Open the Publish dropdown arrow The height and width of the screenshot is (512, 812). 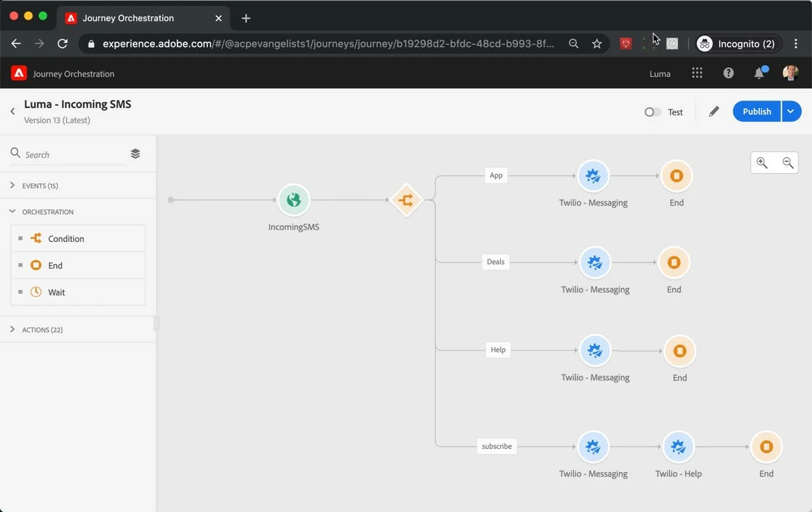(791, 112)
